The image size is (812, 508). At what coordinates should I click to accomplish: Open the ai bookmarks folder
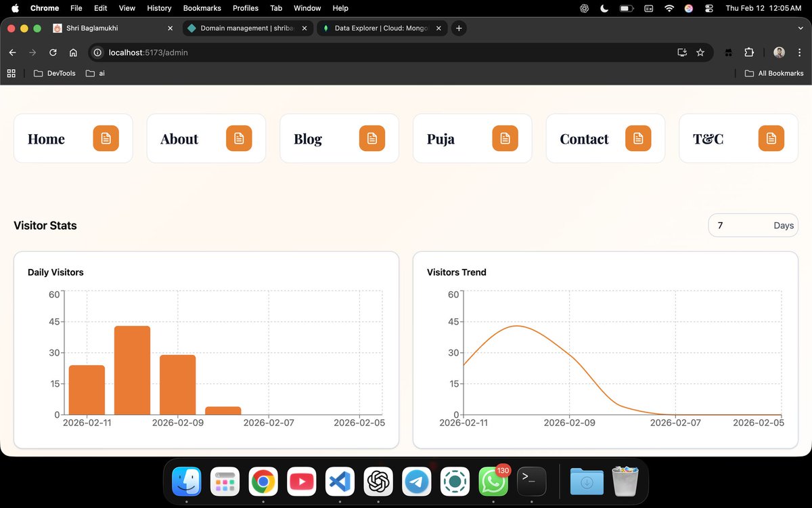tap(95, 73)
